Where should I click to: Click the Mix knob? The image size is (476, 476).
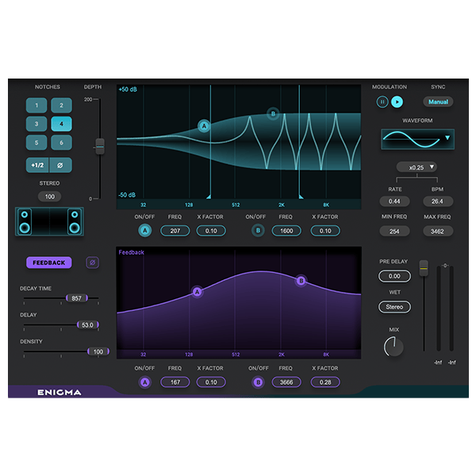click(393, 347)
